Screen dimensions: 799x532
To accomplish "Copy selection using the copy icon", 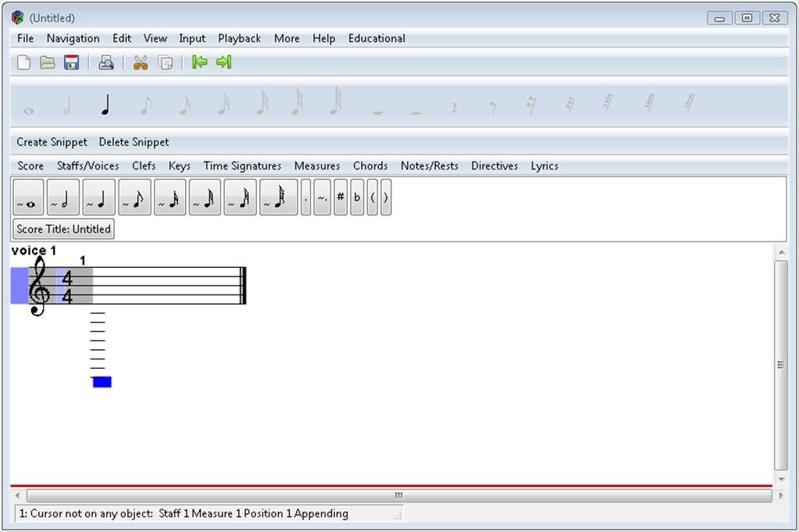I will tap(165, 62).
